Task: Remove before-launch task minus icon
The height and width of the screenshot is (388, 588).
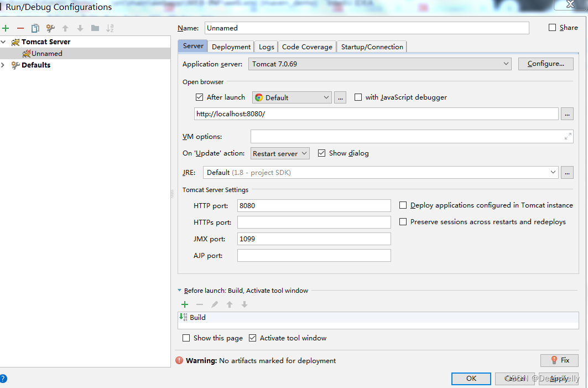Action: click(200, 304)
